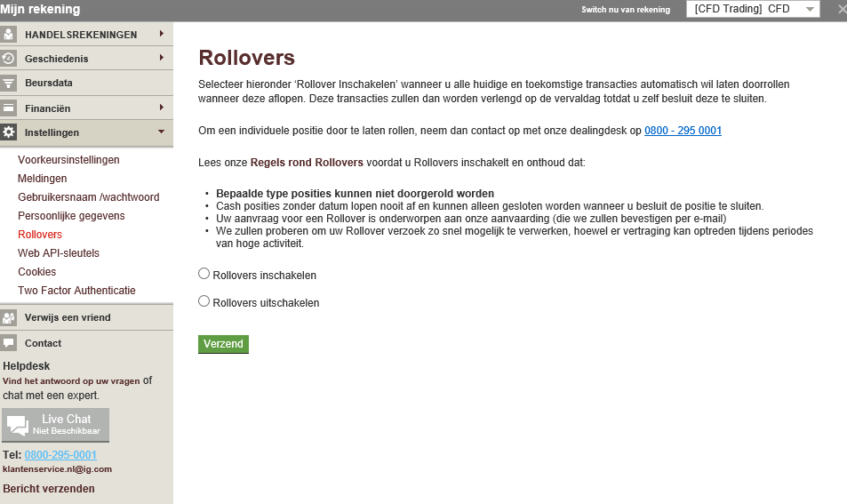The width and height of the screenshot is (847, 504).
Task: Click Live Chat Niet Beschikbaar button
Action: click(x=56, y=425)
